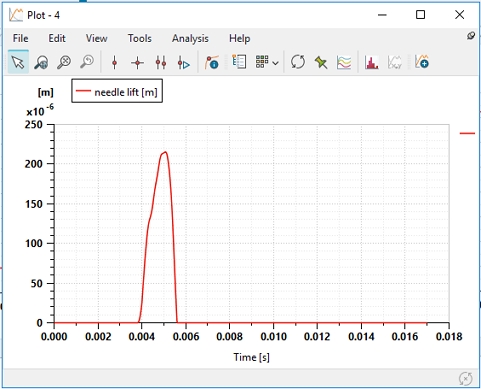Click the x-axis value 0.012
The image size is (481, 389).
317,337
